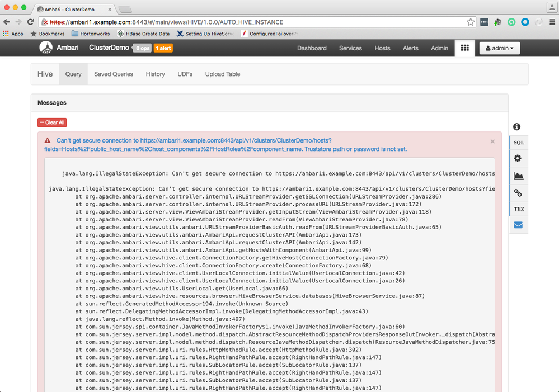The height and width of the screenshot is (392, 559).
Task: Open the Hosts section in Ambari navigation
Action: click(382, 48)
